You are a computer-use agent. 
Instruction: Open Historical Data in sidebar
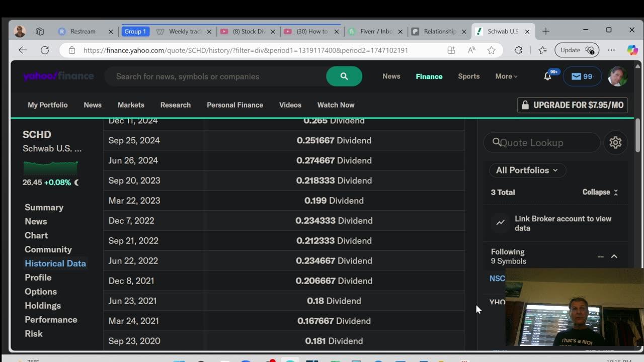pos(55,263)
